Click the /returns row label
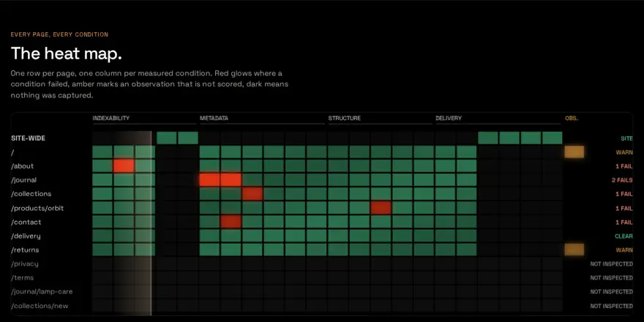This screenshot has width=644, height=322. click(x=25, y=250)
